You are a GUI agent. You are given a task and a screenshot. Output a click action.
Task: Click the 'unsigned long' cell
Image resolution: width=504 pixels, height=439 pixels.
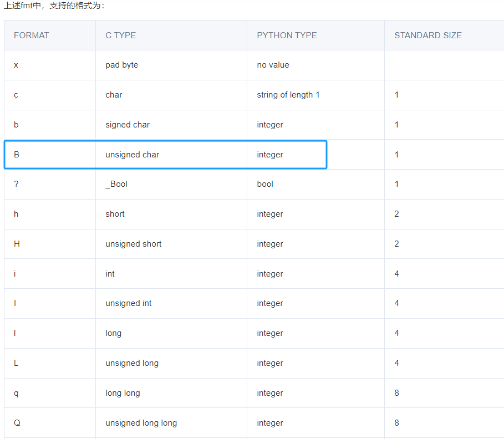[x=132, y=363]
